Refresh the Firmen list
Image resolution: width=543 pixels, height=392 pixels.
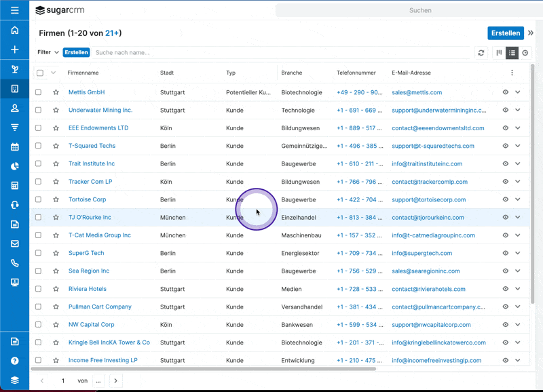pyautogui.click(x=481, y=52)
